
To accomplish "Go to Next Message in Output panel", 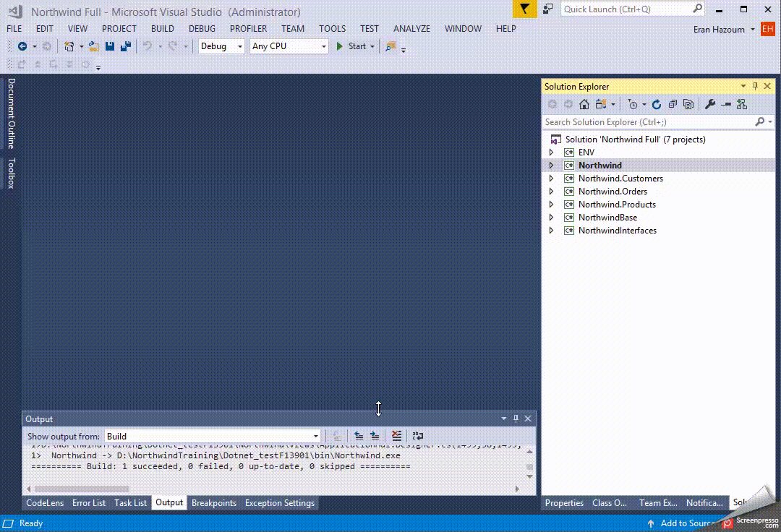I will 375,436.
